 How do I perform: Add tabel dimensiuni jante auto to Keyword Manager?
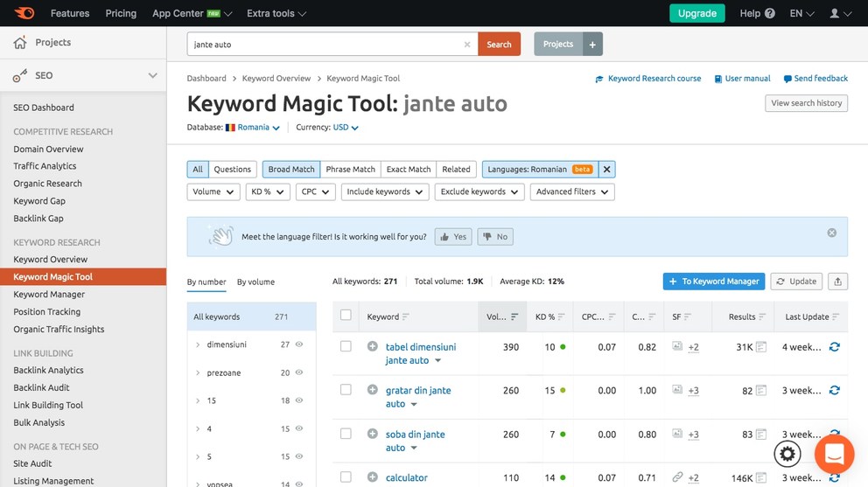click(373, 346)
